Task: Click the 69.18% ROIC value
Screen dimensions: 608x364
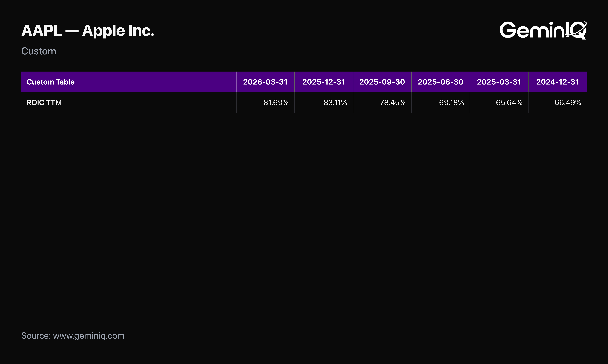Action: coord(451,103)
